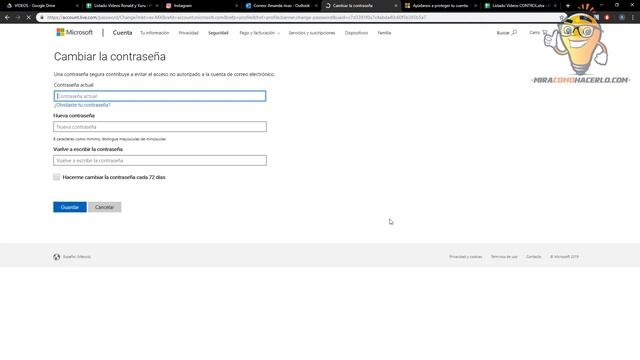Close the VIDEOS - Google Drive tab
The height and width of the screenshot is (360, 640).
(x=77, y=6)
